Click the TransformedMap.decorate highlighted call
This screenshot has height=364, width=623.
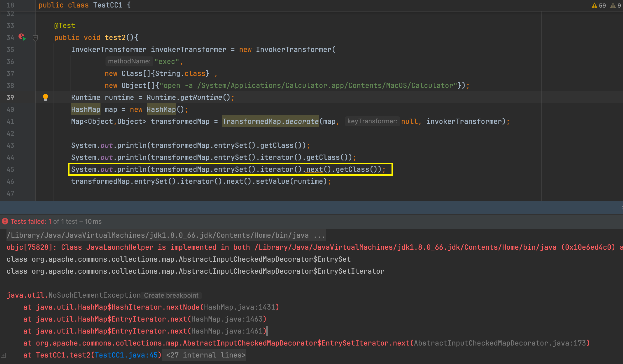pyautogui.click(x=270, y=121)
